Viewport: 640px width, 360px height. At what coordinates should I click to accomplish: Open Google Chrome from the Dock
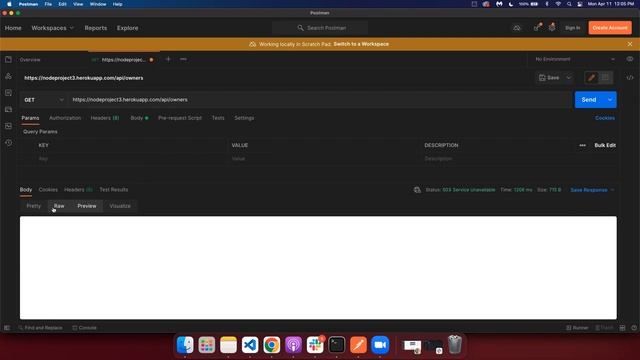(271, 345)
